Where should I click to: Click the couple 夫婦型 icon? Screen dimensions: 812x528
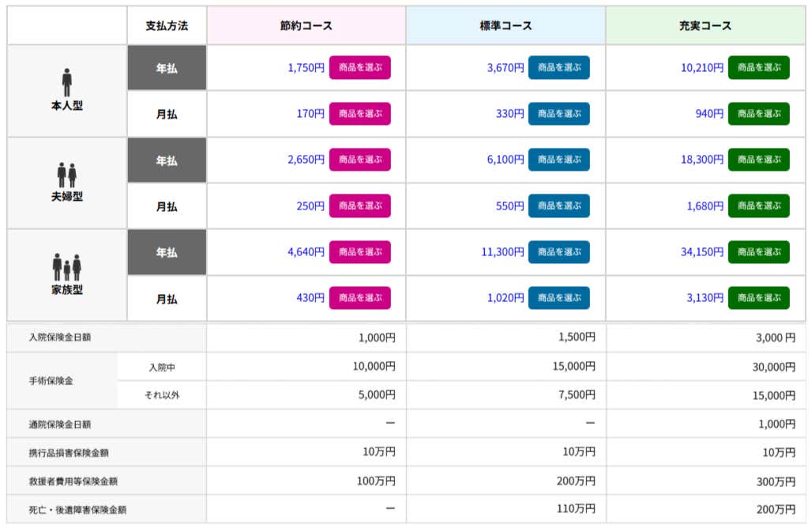click(67, 175)
